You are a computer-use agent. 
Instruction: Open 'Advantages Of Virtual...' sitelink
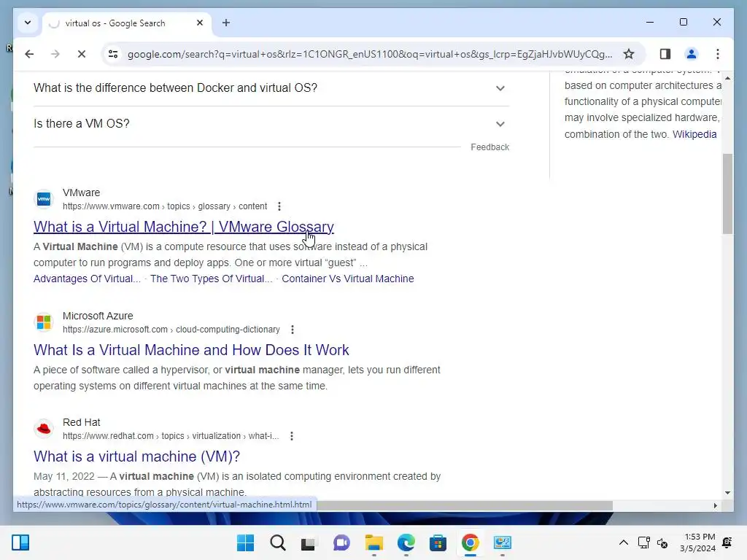click(x=87, y=279)
